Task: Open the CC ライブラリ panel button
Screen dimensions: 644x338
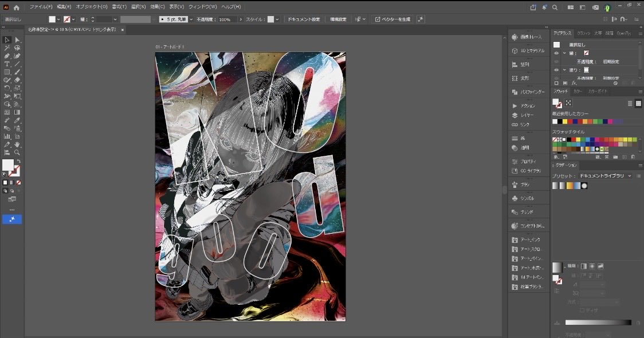Action: coord(527,171)
